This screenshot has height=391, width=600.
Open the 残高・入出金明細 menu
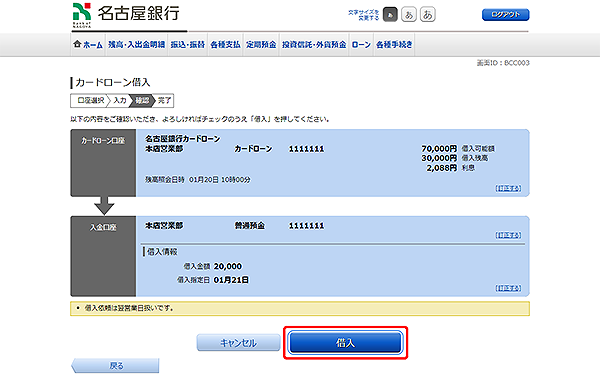tap(137, 45)
